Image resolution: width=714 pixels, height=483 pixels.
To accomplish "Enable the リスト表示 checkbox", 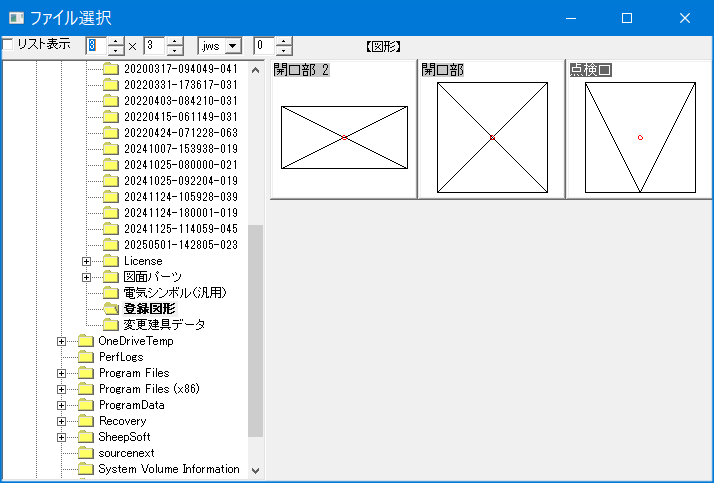I will click(7, 45).
